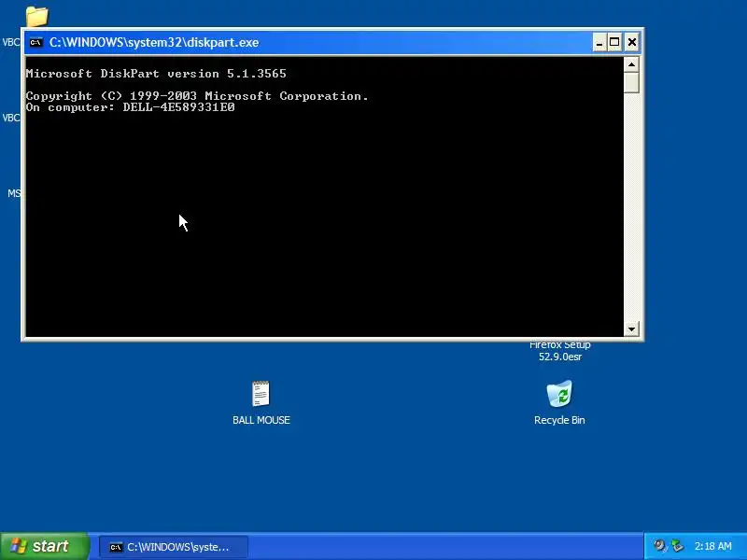Screen dimensions: 747x560
Task: Click the 'On computer: DELL-4E589331E0' line
Action: [130, 107]
